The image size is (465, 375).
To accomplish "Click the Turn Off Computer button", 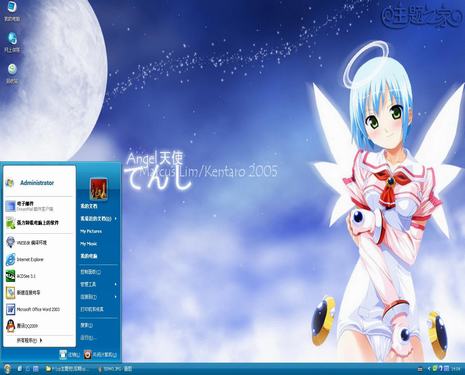I will pyautogui.click(x=100, y=355).
